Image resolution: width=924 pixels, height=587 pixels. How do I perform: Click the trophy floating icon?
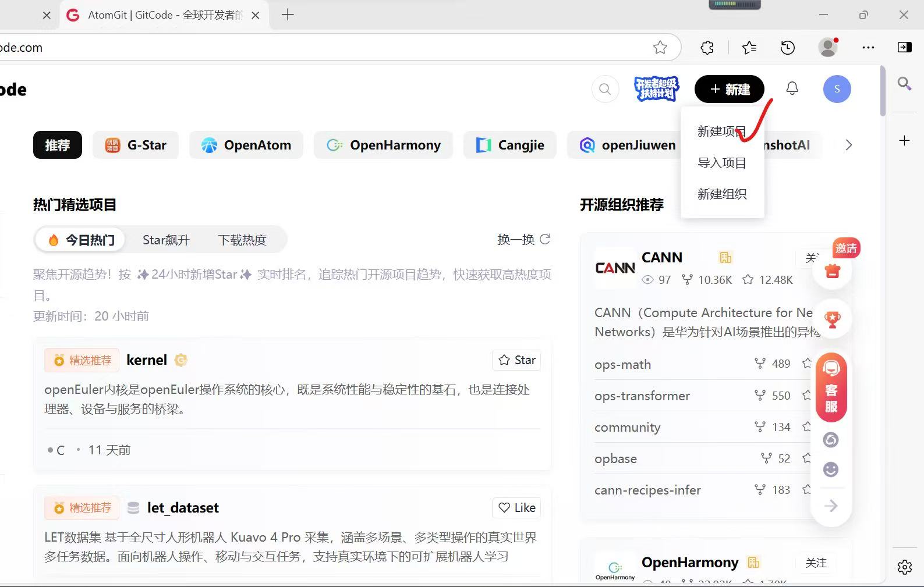[x=833, y=319]
